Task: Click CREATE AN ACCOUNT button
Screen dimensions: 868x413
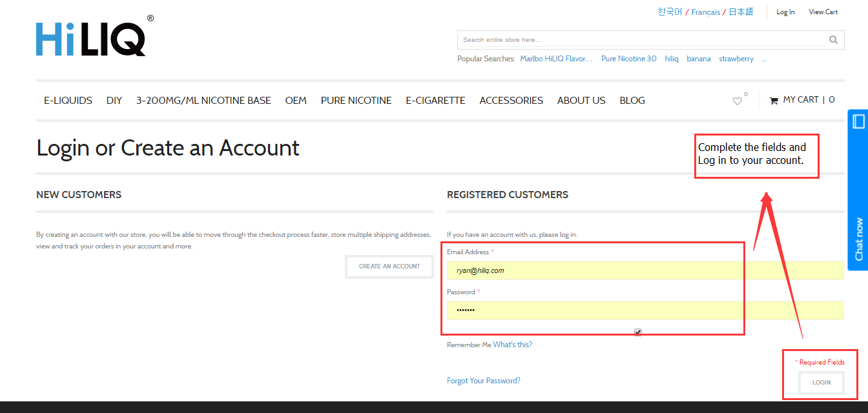Action: tap(389, 267)
